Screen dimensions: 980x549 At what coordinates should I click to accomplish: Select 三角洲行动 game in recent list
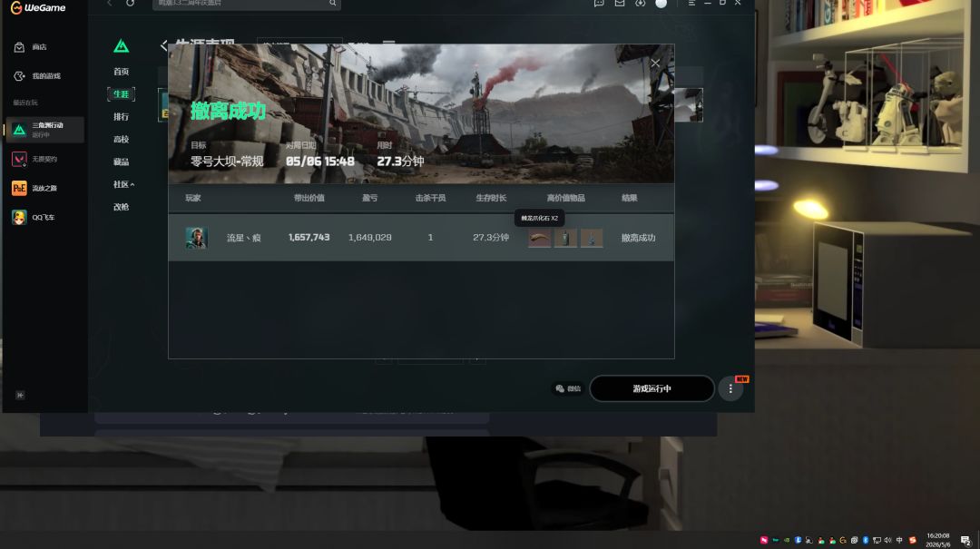[44, 130]
